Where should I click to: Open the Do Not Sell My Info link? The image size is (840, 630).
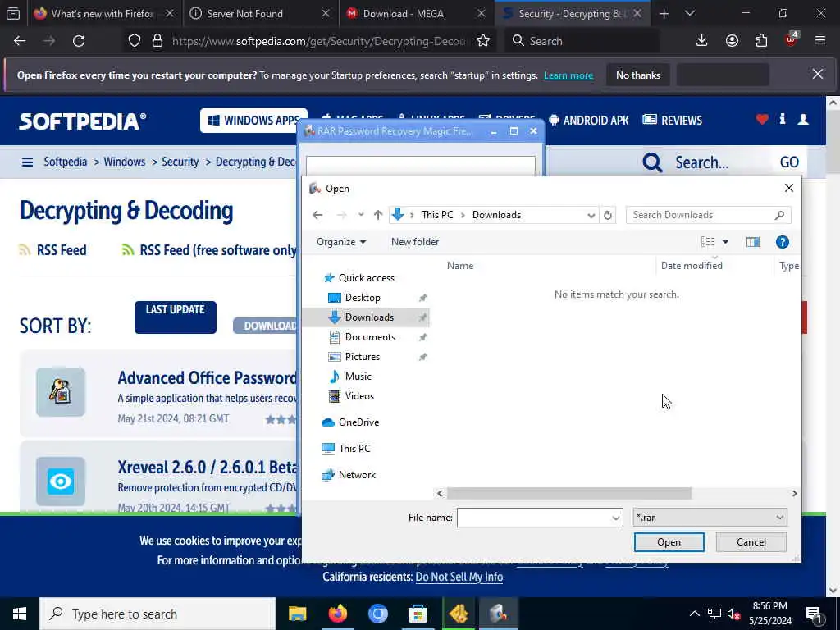(459, 577)
